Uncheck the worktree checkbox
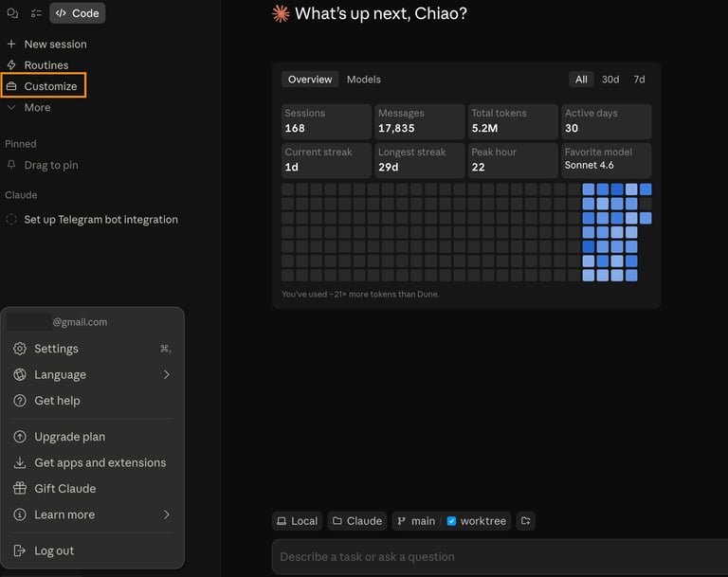728x577 pixels. 451,521
